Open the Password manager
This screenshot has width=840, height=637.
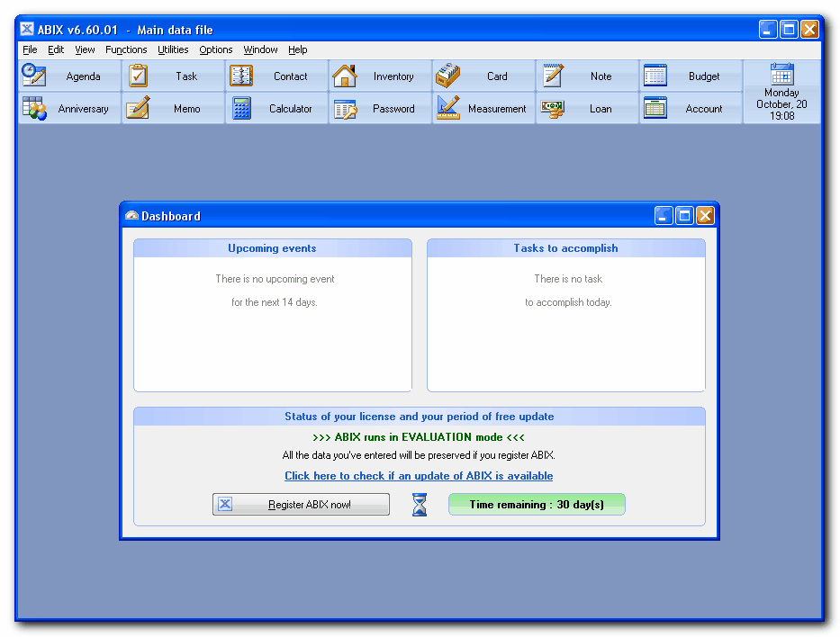coord(379,108)
